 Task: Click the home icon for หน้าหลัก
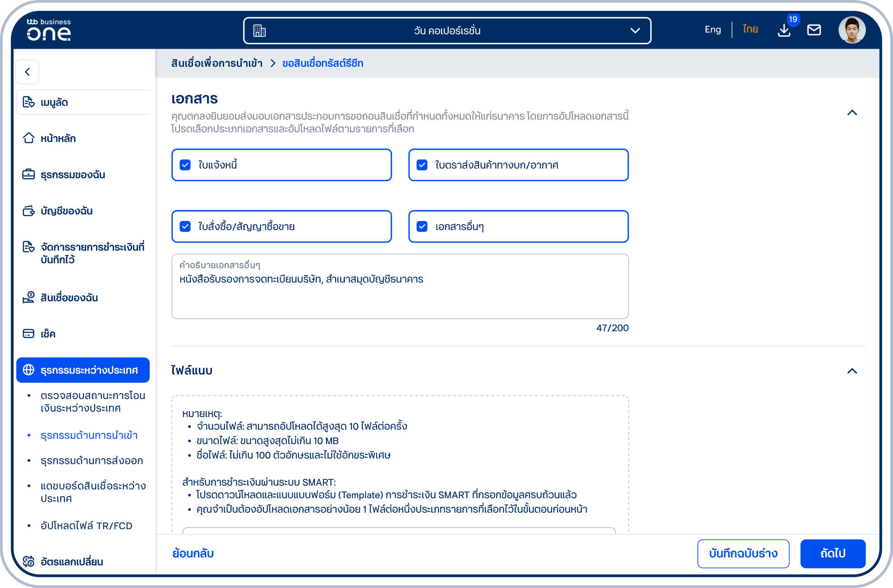coord(29,138)
